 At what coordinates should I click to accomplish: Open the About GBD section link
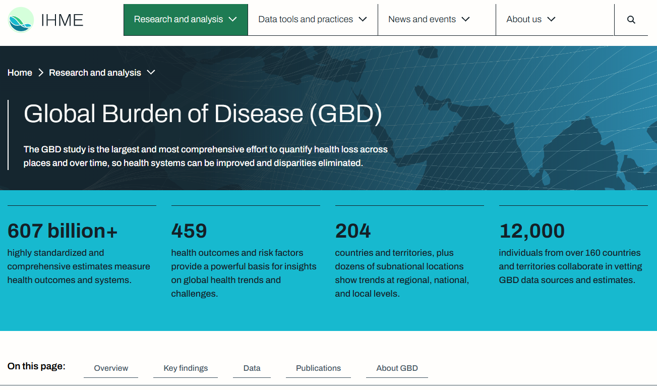click(397, 368)
